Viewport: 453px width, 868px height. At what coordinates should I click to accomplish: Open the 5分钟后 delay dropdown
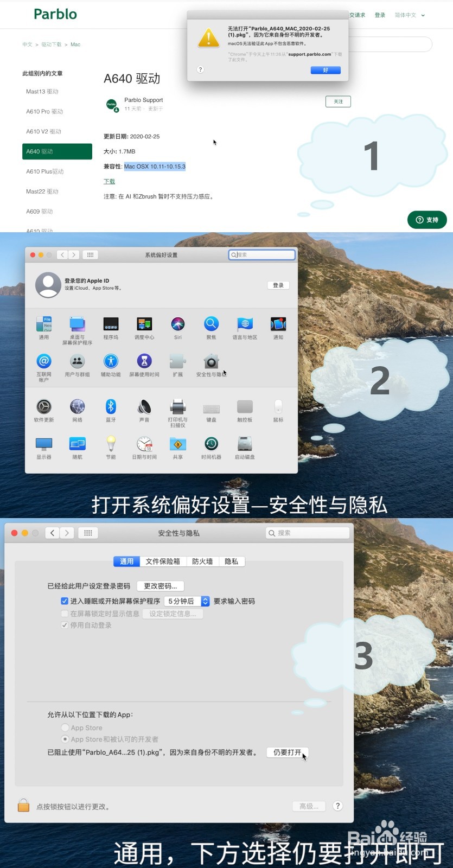(x=187, y=601)
